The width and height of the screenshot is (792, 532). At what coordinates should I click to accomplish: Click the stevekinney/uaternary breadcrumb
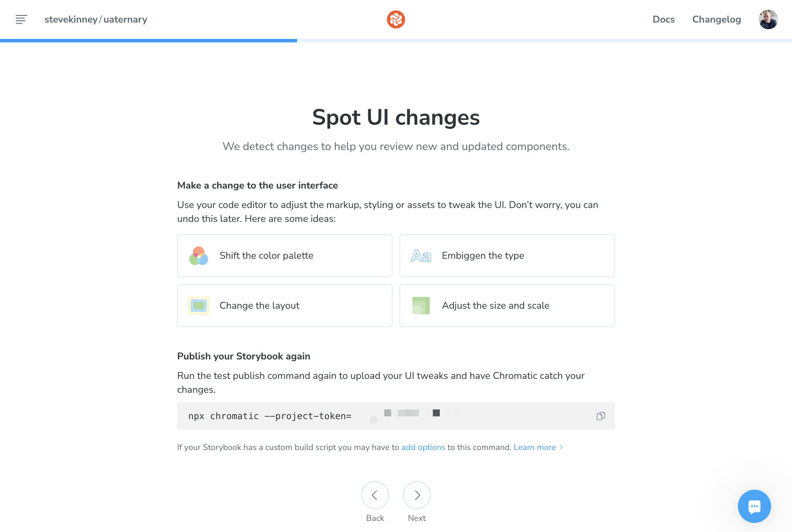click(96, 19)
